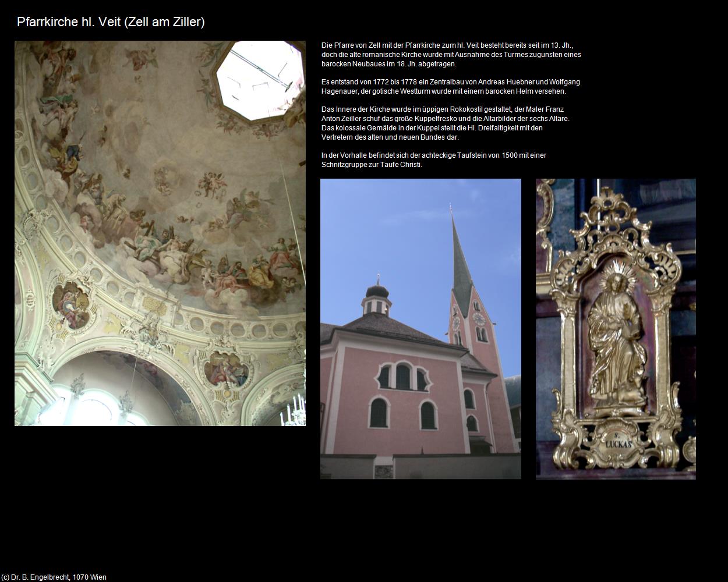Click the copyright text 'Dr. B. Engelbrecht, 1070 Wien'

pyautogui.click(x=59, y=577)
